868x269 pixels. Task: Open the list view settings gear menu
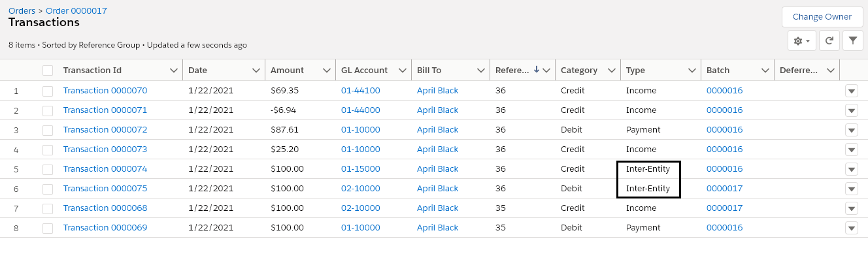click(801, 40)
